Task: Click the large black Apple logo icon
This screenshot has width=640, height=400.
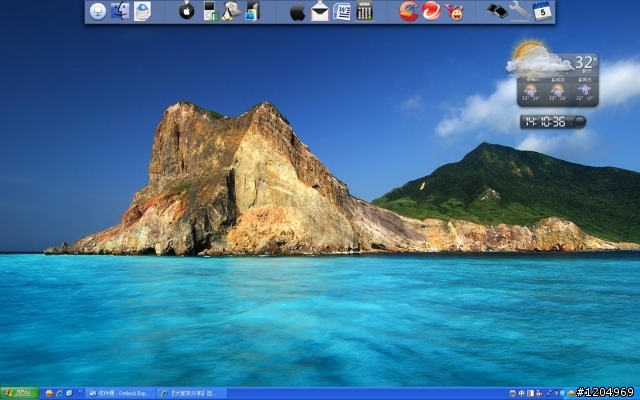Action: (298, 11)
